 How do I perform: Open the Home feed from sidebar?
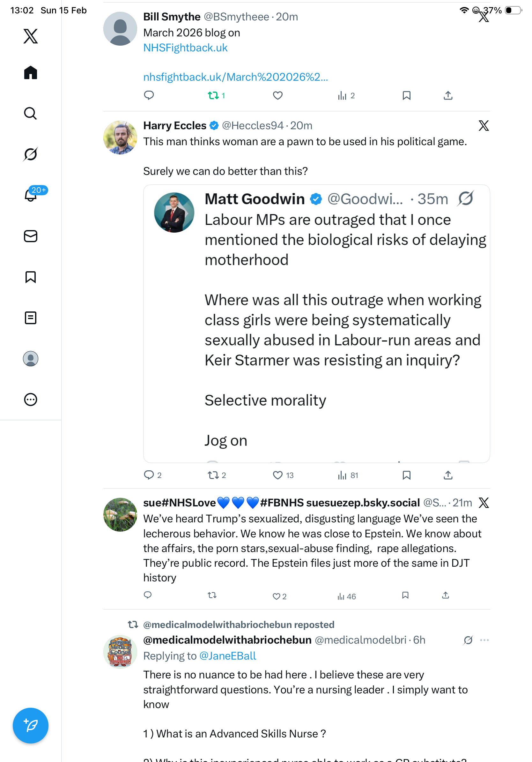(x=31, y=72)
